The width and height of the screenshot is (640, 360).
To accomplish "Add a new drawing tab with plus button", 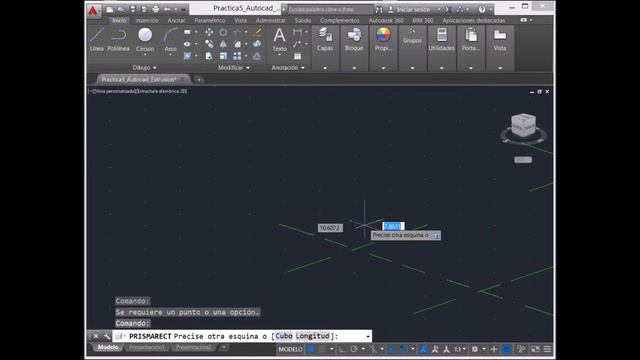I will pyautogui.click(x=199, y=80).
